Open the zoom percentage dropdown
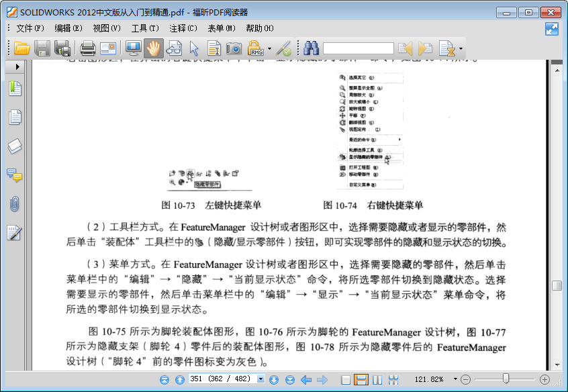 pos(455,379)
